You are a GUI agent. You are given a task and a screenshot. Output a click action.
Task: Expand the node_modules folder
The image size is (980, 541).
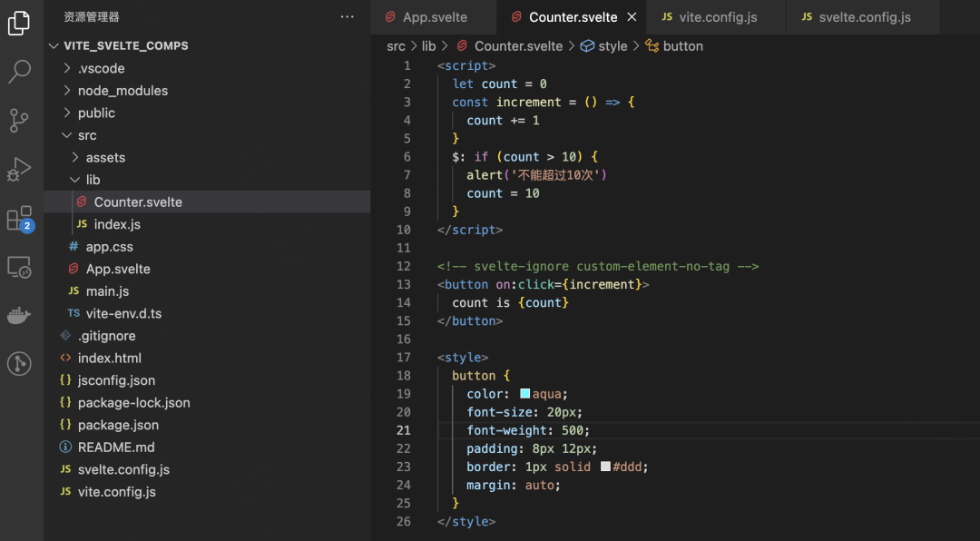[x=207, y=91]
